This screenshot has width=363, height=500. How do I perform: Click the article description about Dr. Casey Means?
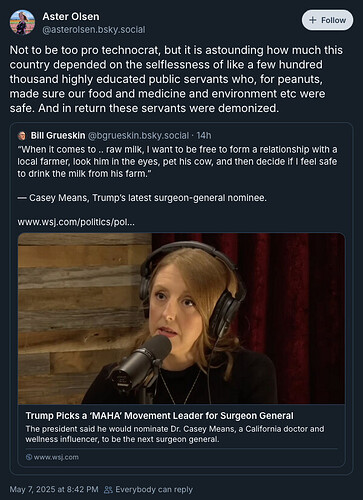(175, 434)
